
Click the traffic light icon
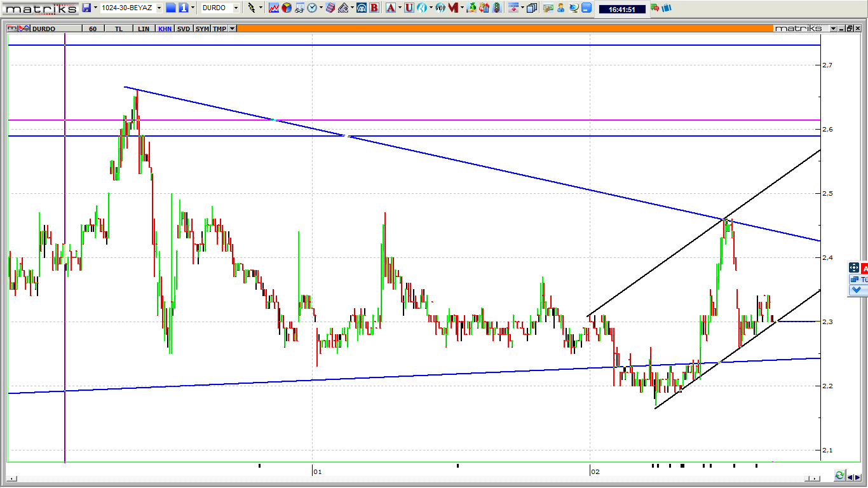[x=496, y=8]
